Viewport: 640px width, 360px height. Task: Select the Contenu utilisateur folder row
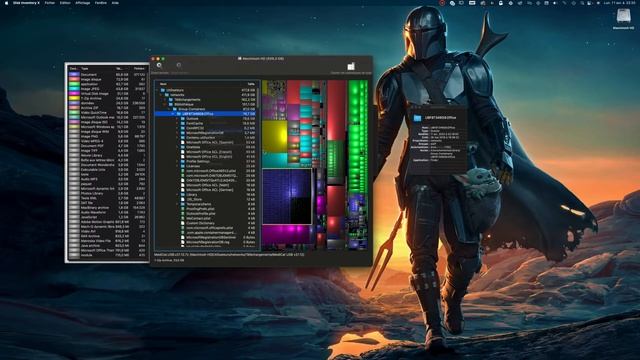point(206,138)
